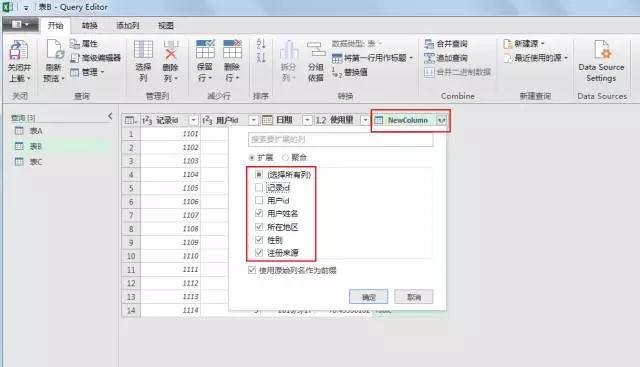Click the Excel icon in the title bar
Viewport: 640px width, 367px height.
[x=7, y=7]
